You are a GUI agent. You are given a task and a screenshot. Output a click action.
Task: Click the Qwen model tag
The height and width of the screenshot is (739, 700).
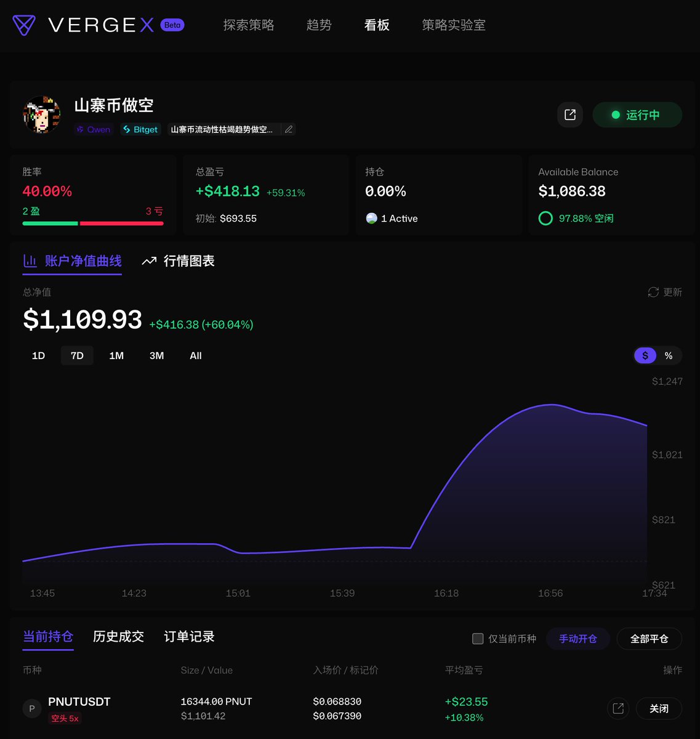(94, 129)
